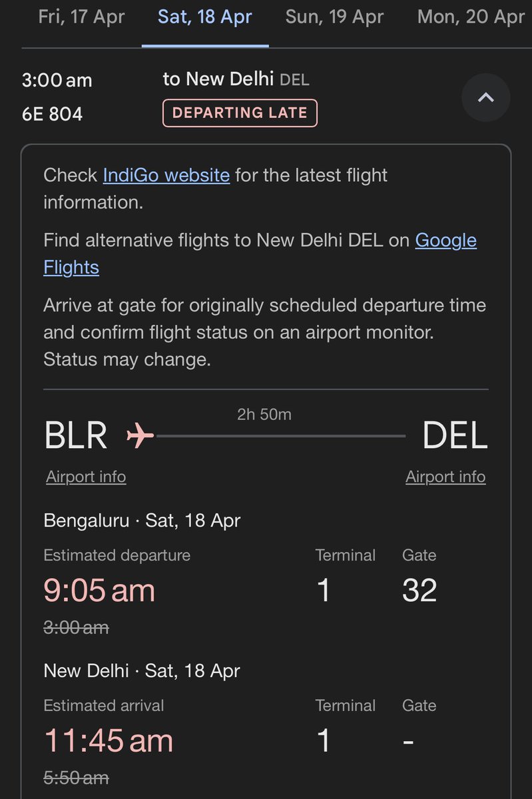This screenshot has width=532, height=799.
Task: Collapse the flight details chevron
Action: coord(486,97)
